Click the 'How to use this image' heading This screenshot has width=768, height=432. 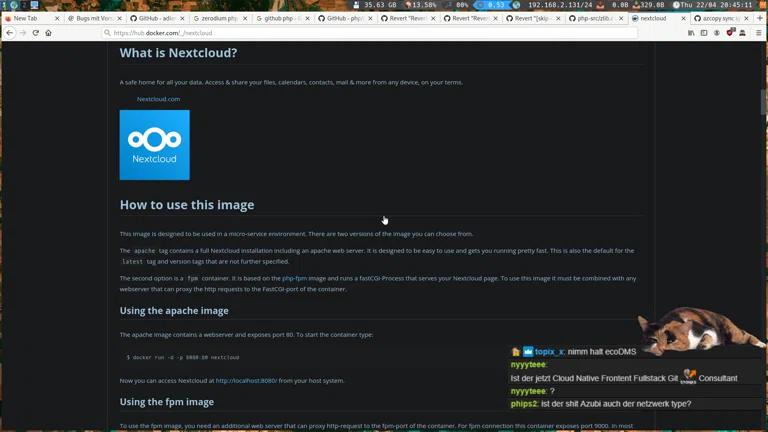[187, 205]
